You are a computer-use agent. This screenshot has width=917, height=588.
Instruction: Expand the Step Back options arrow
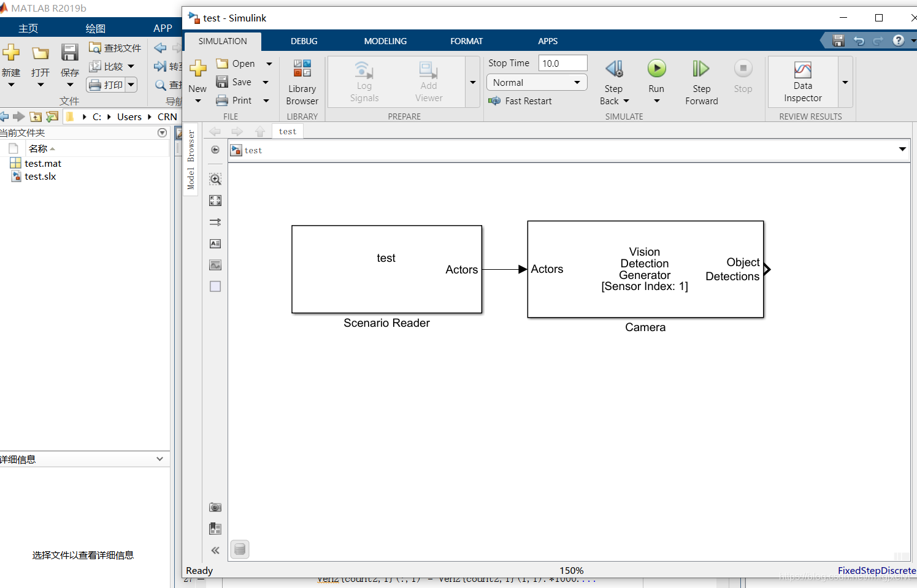point(626,101)
